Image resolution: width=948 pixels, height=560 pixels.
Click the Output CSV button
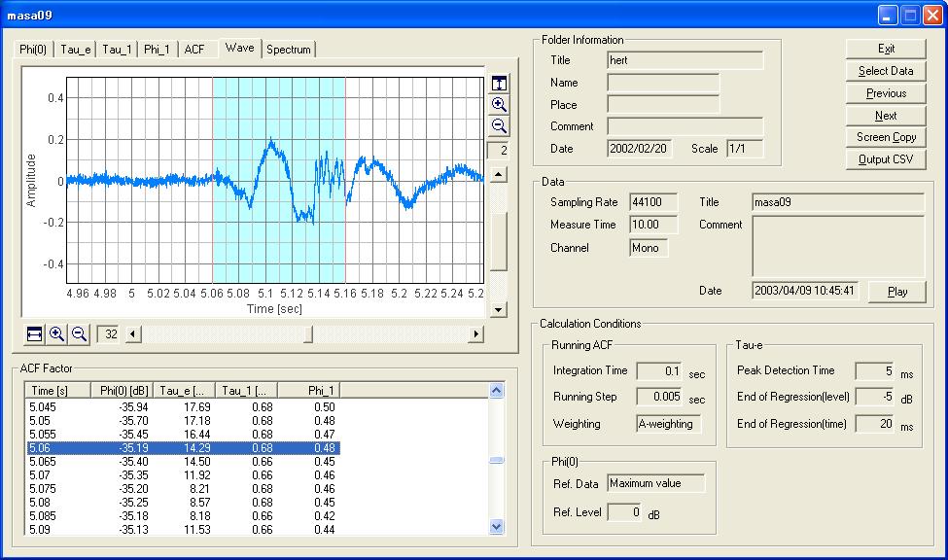coord(886,159)
